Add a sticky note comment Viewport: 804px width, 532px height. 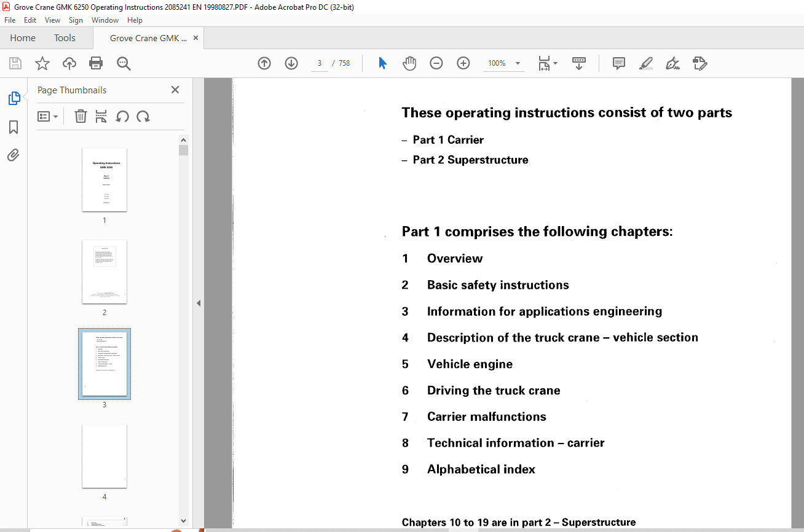click(619, 63)
